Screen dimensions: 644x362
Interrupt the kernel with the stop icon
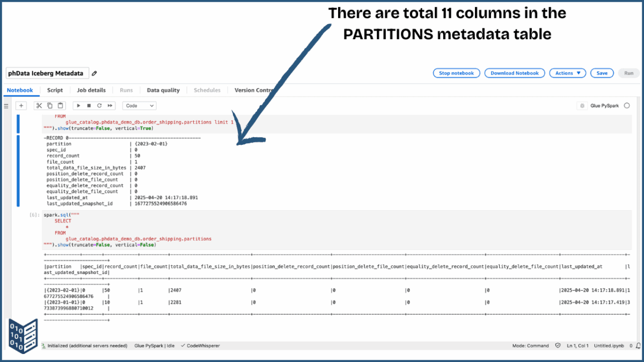89,105
